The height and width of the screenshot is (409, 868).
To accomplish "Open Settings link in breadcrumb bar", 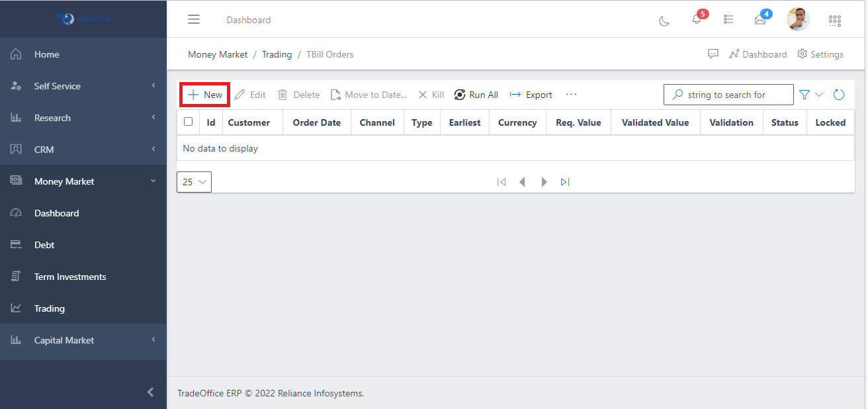I will pyautogui.click(x=820, y=54).
